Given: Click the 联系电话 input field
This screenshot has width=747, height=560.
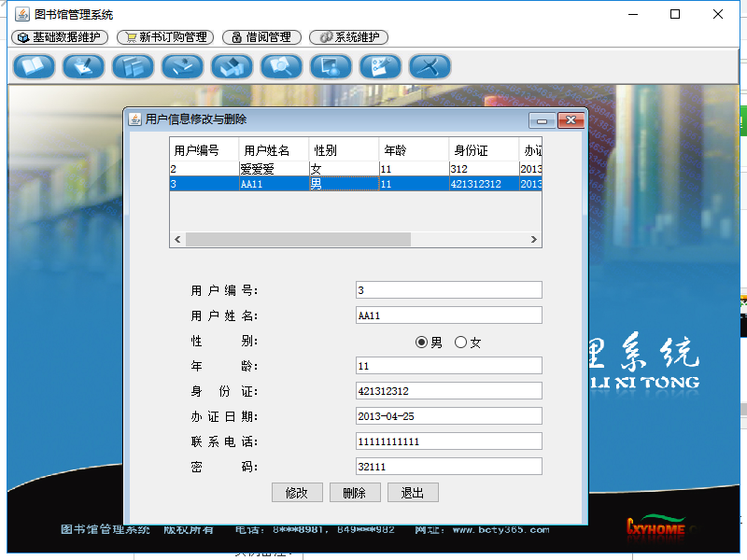Looking at the screenshot, I should [448, 441].
